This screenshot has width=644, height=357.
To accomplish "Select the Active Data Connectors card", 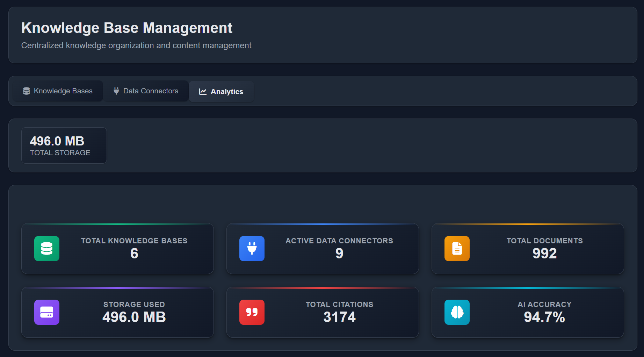I will pos(323,249).
